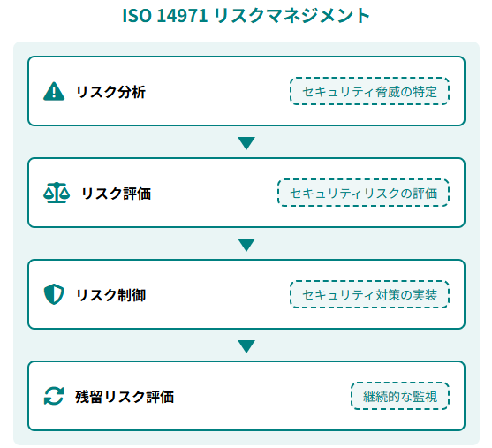This screenshot has width=492, height=448.
Task: Click the down arrow below リスク分析 box
Action: pyautogui.click(x=246, y=143)
